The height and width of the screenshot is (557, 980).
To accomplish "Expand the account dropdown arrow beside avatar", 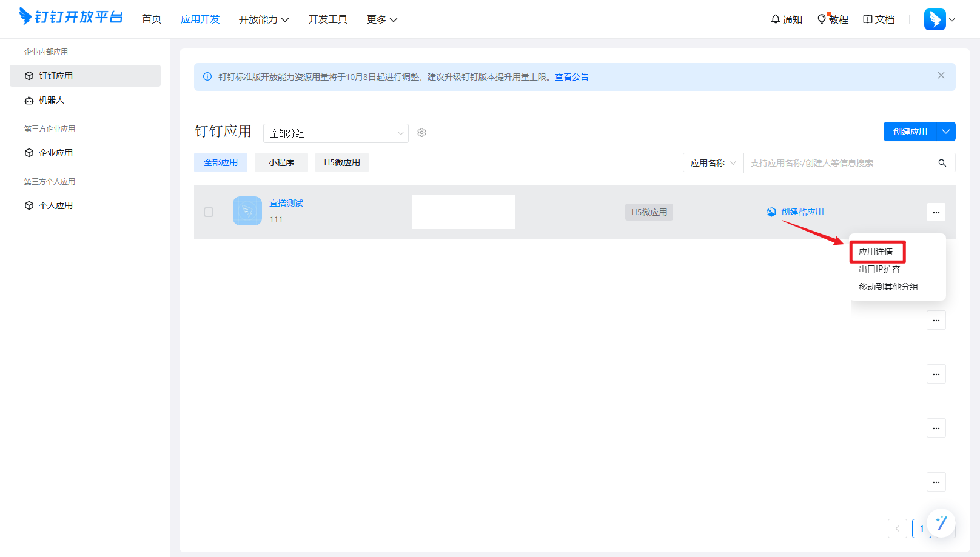I will pos(952,19).
